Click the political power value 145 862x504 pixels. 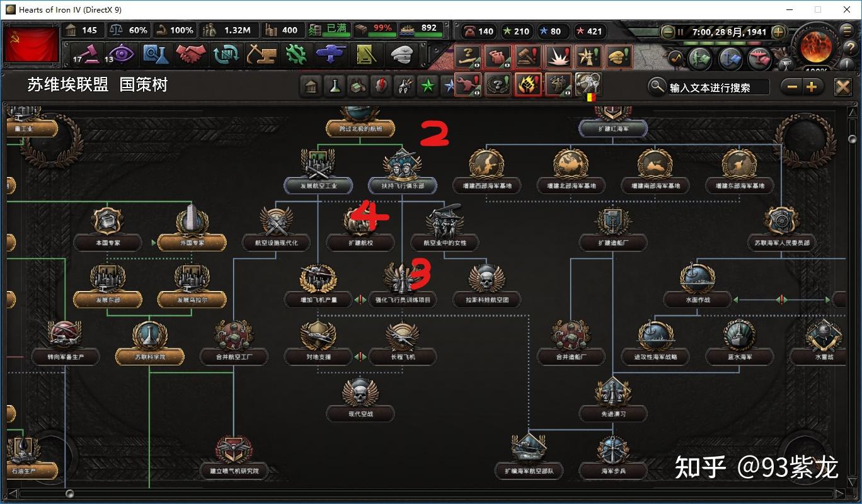click(89, 30)
